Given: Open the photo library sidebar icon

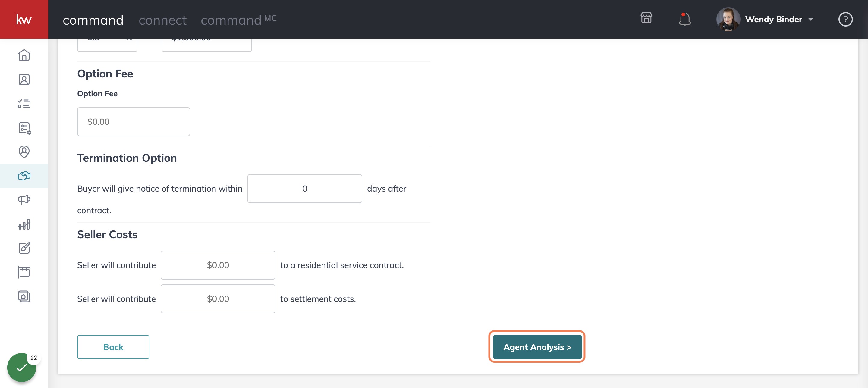Looking at the screenshot, I should tap(24, 296).
